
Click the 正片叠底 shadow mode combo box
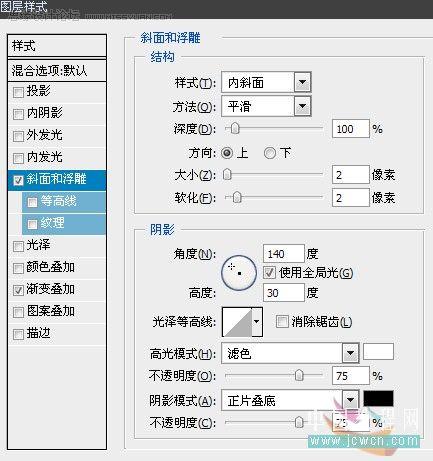pos(290,400)
